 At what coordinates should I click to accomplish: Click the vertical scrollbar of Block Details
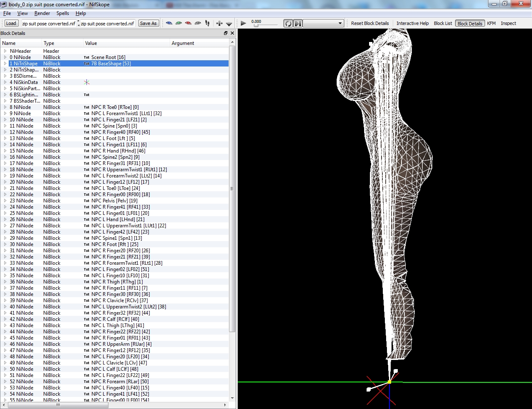[x=232, y=189]
